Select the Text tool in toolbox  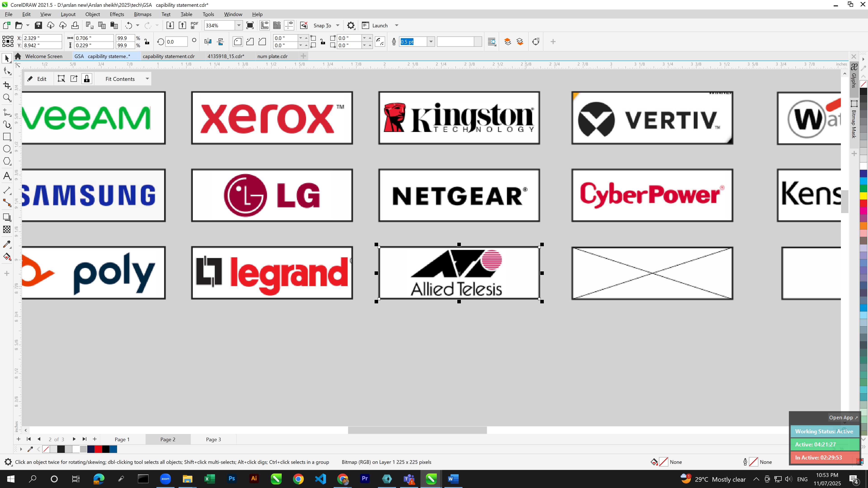tap(7, 176)
